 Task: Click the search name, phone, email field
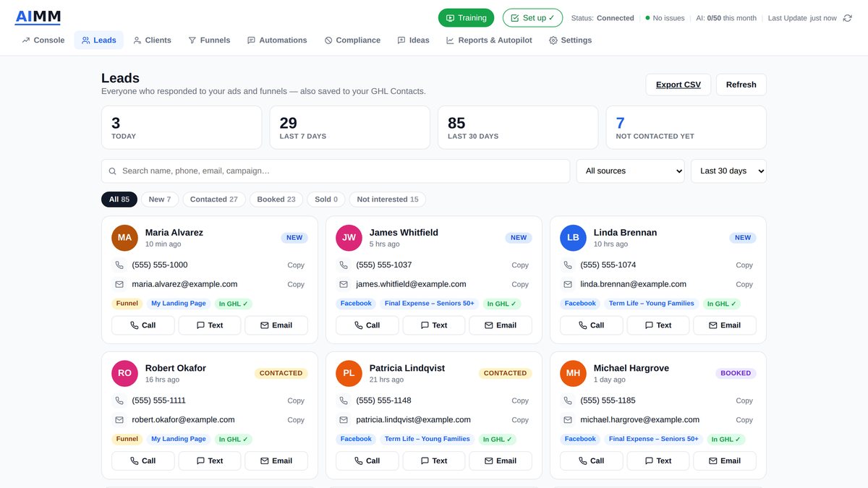coord(336,171)
